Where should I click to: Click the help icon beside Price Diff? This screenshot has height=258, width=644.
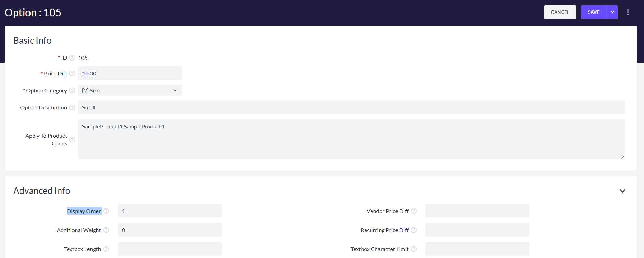pos(72,73)
